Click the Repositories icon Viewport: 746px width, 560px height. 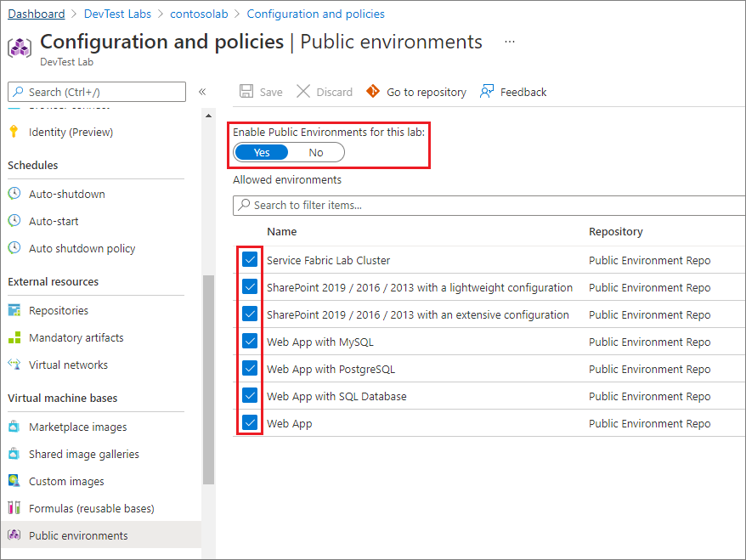(x=14, y=310)
